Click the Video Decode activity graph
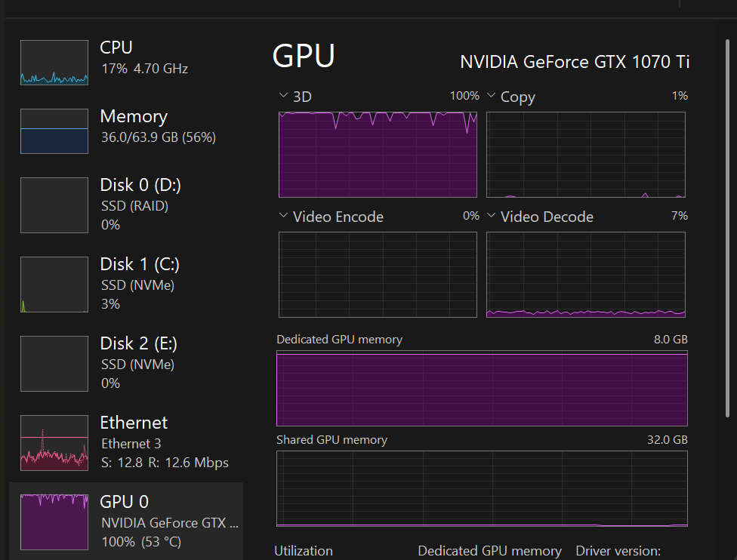 click(586, 274)
